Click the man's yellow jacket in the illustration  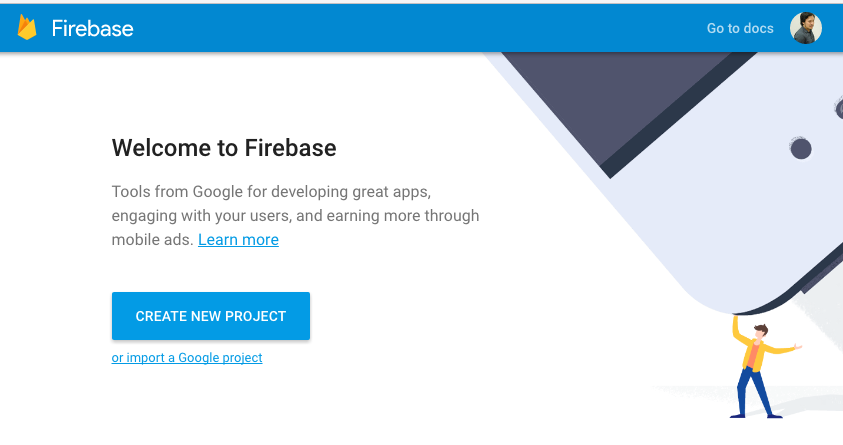[x=754, y=352]
